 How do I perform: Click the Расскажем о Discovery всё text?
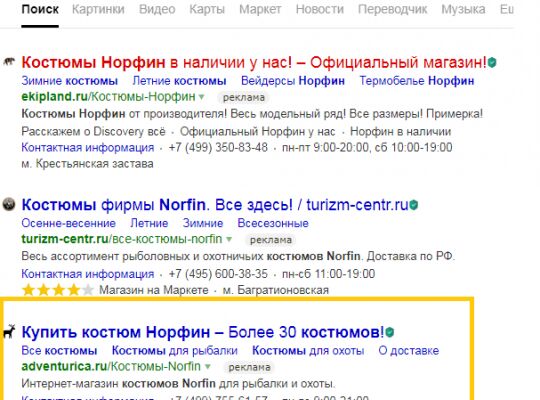[93, 132]
